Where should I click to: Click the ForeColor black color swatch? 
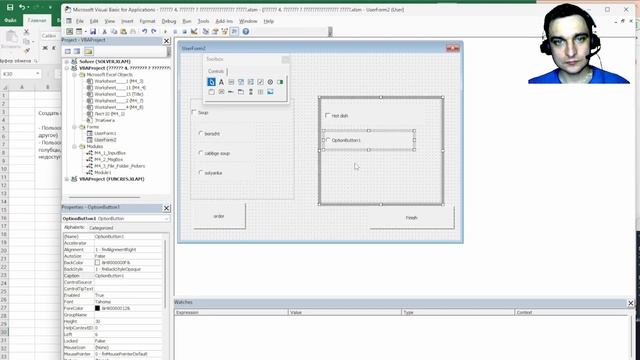(x=97, y=308)
